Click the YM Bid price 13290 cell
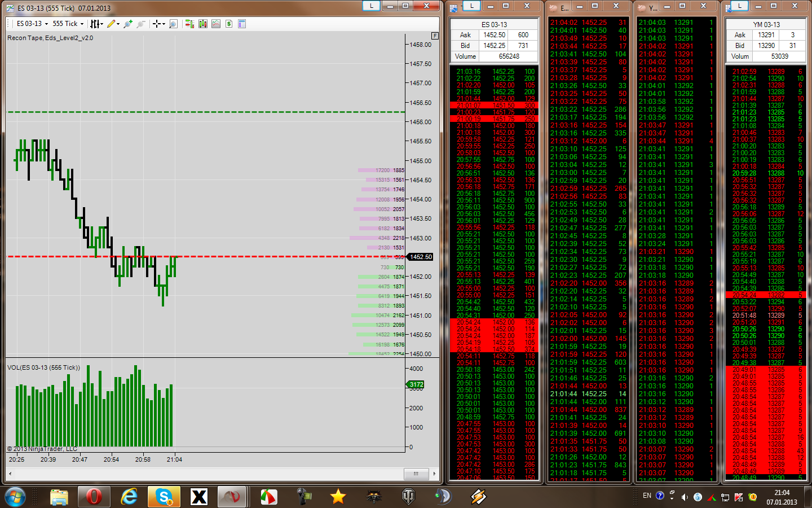 pos(766,46)
